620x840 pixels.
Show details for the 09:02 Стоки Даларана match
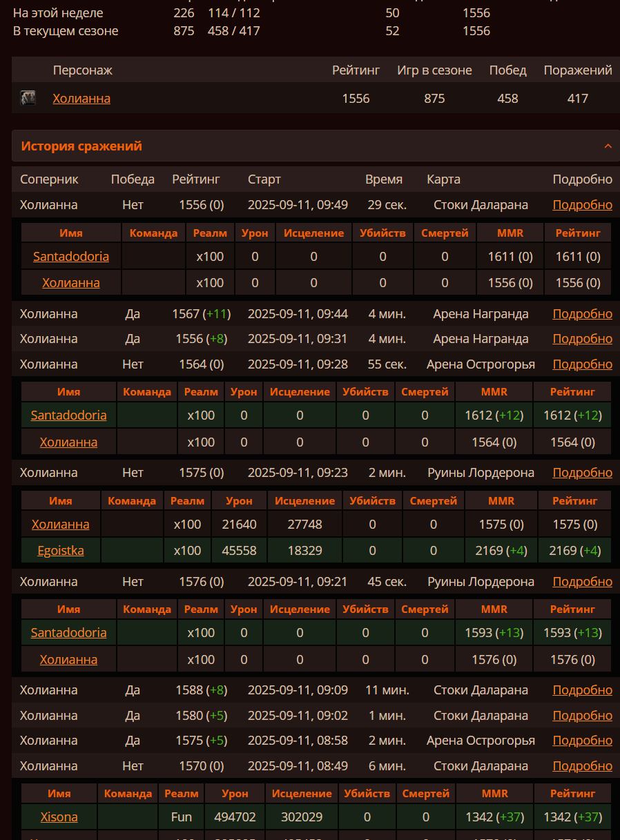tap(582, 716)
